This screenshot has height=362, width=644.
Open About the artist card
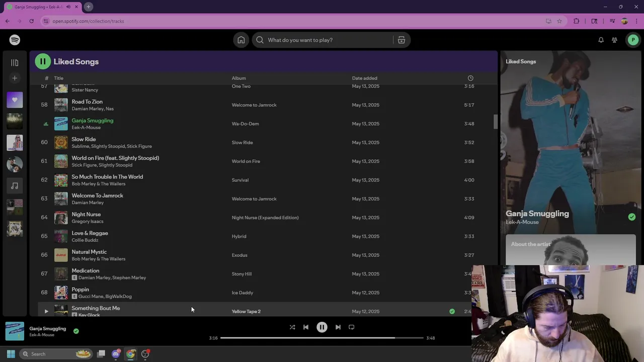(x=571, y=249)
